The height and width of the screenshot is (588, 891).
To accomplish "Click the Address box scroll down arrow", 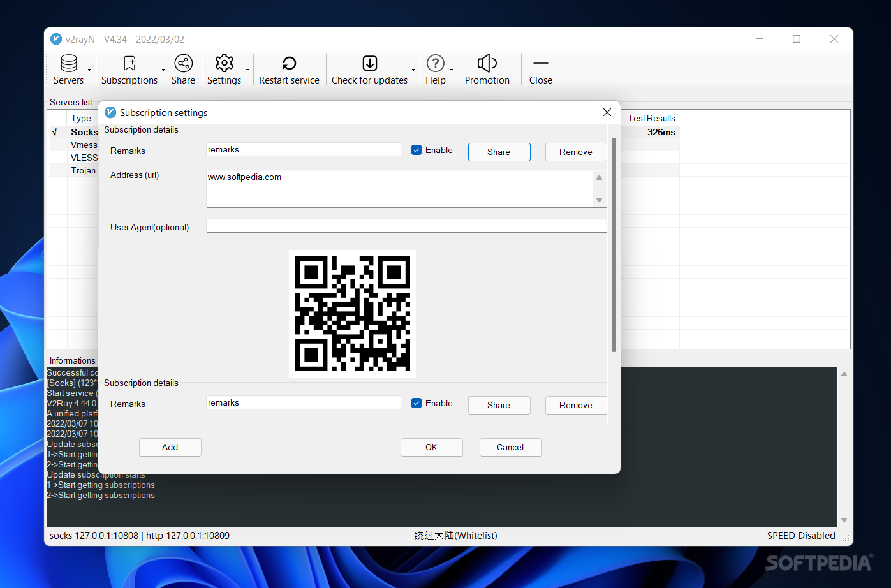I will click(x=599, y=200).
